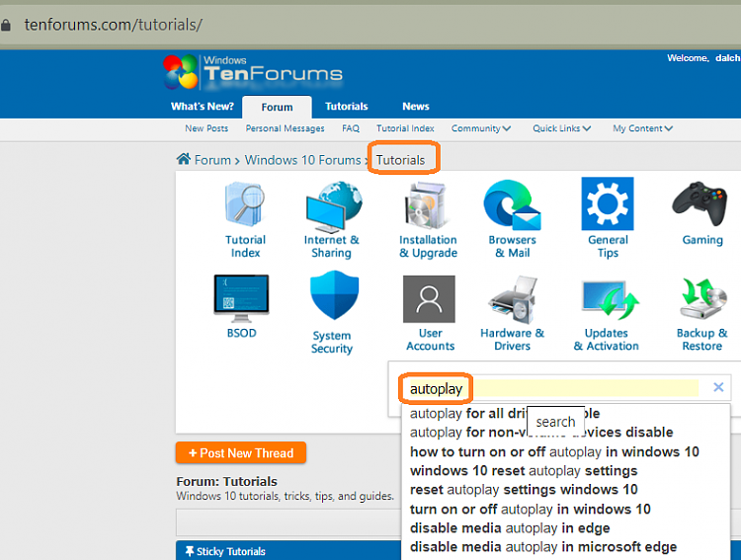Open the Gaming controller icon

(700, 204)
